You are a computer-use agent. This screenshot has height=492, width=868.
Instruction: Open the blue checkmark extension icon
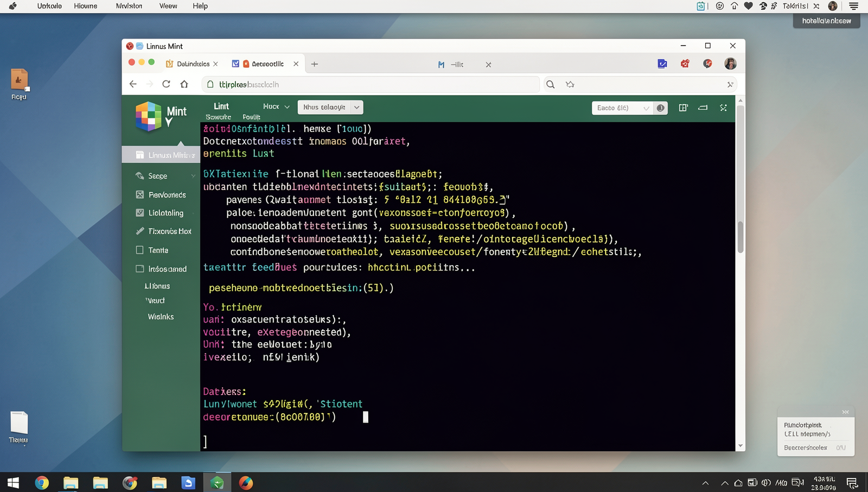click(x=662, y=64)
